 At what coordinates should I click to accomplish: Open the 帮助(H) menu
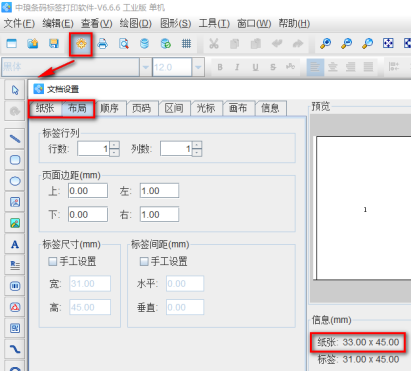pos(294,23)
